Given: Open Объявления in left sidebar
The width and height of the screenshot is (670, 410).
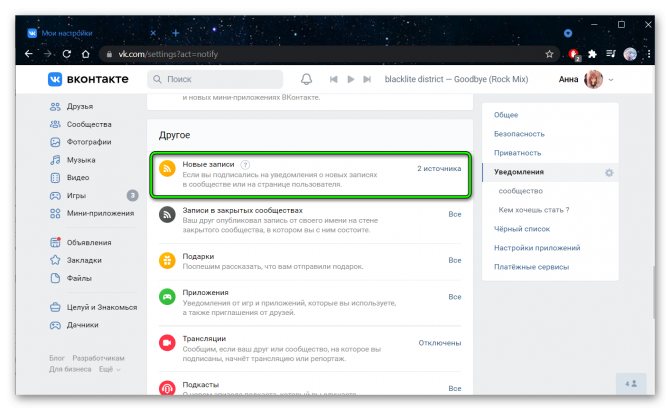Looking at the screenshot, I should (x=89, y=242).
